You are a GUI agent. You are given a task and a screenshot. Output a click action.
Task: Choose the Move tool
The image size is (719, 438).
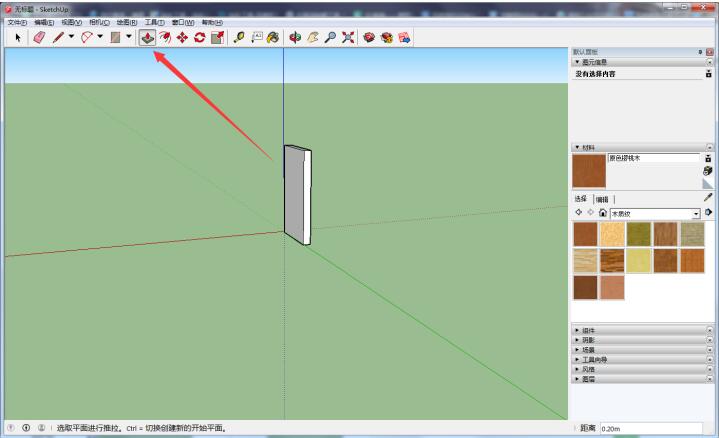(x=183, y=37)
